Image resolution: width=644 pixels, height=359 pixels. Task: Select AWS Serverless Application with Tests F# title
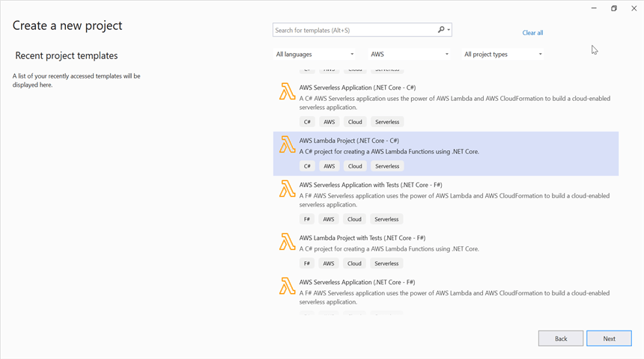[x=370, y=185]
